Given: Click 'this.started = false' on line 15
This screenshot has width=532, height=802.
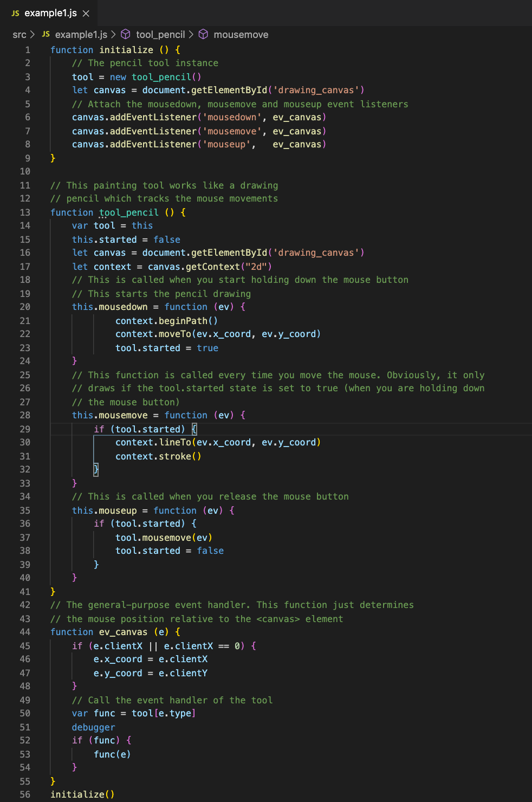Looking at the screenshot, I should pyautogui.click(x=126, y=240).
